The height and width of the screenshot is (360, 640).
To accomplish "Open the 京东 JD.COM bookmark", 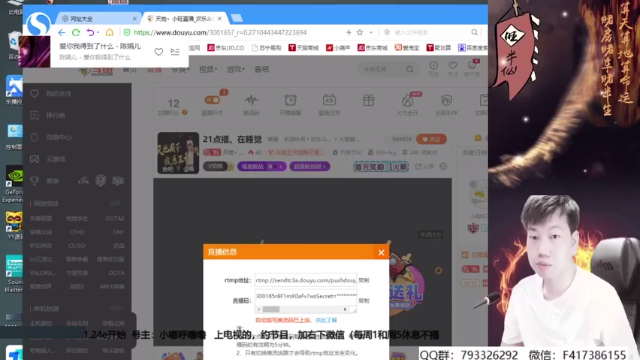I will point(225,48).
